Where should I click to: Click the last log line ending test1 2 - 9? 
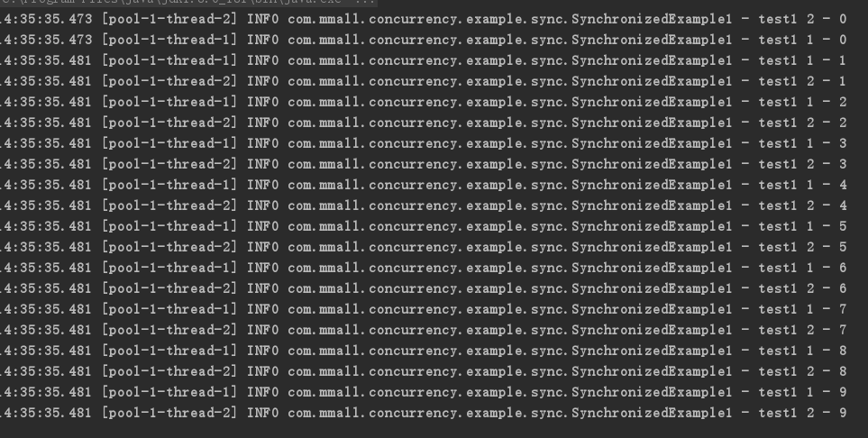pyautogui.click(x=424, y=413)
